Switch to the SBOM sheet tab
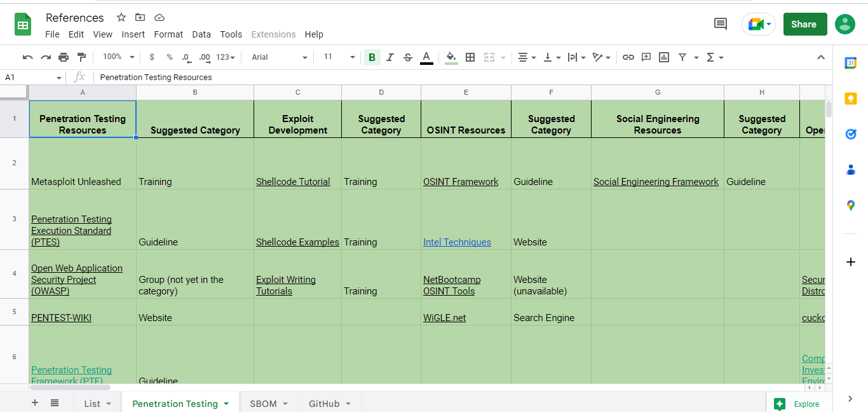This screenshot has height=412, width=868. click(269, 404)
